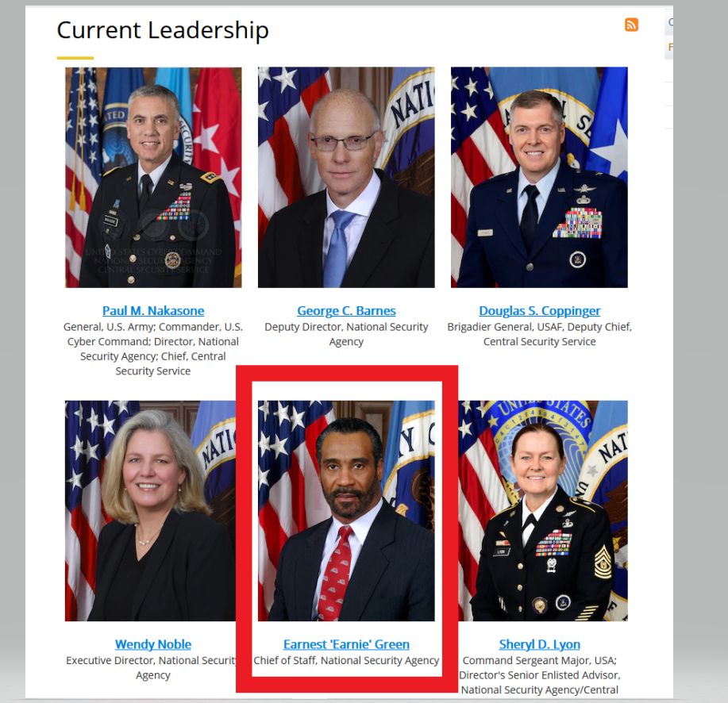Image resolution: width=728 pixels, height=703 pixels.
Task: Open Paul M. Nakasone profile link
Action: (153, 310)
